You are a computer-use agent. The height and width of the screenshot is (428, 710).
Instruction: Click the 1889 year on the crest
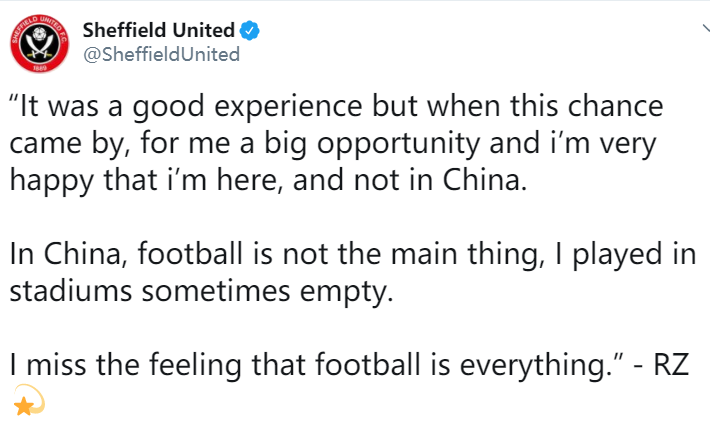tap(40, 68)
